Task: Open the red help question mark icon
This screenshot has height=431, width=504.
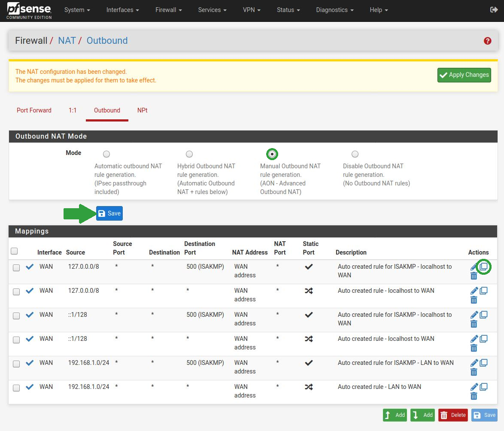Action: pyautogui.click(x=487, y=41)
